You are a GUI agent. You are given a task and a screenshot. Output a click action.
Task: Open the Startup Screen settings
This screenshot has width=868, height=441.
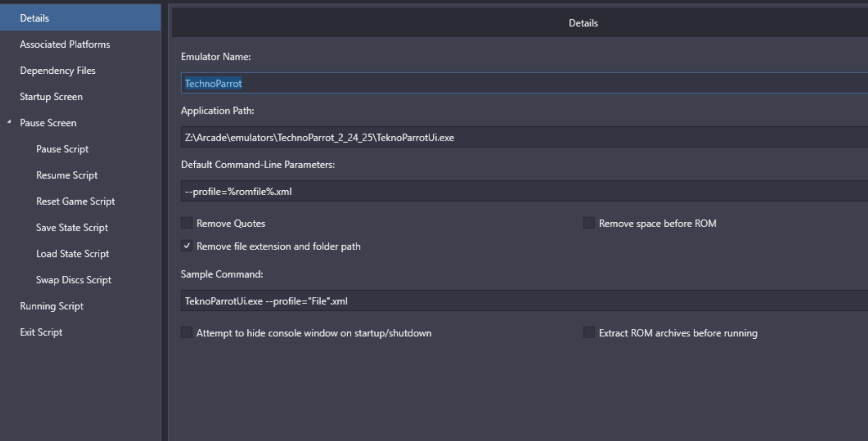(51, 96)
